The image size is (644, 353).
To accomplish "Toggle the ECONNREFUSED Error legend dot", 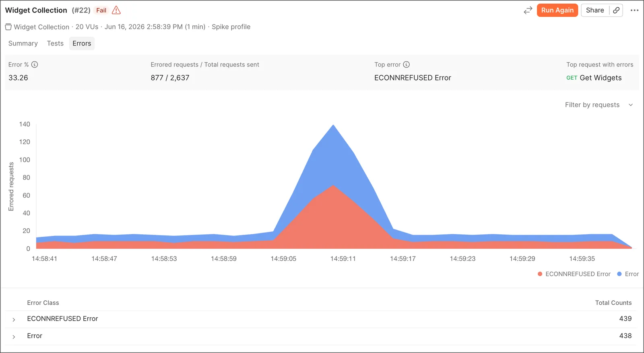I will pyautogui.click(x=540, y=274).
